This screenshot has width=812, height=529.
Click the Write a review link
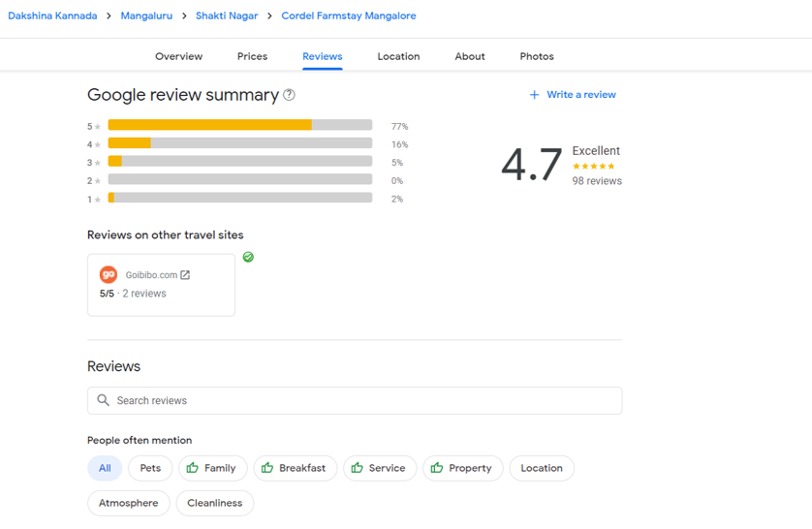(580, 95)
